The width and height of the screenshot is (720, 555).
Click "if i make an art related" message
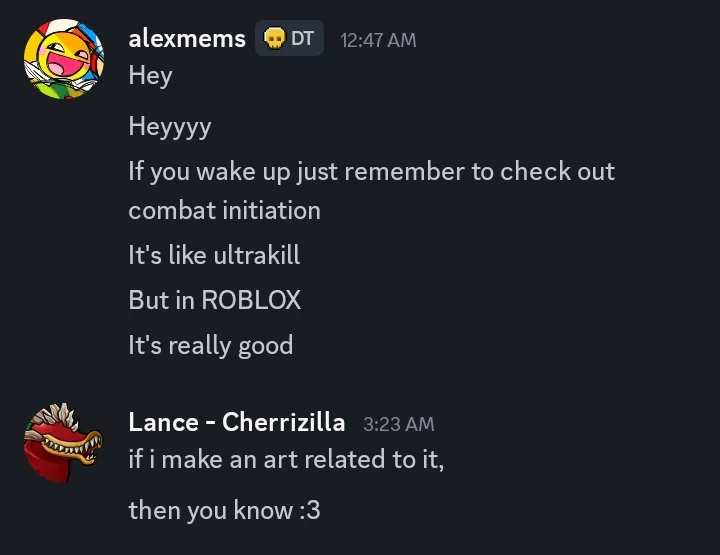click(x=286, y=460)
